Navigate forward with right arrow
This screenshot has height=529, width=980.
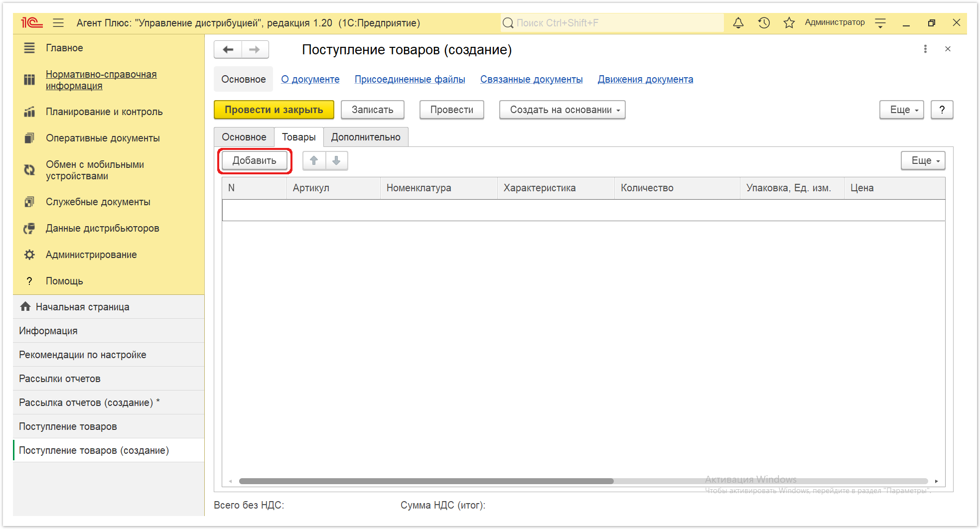pos(255,49)
